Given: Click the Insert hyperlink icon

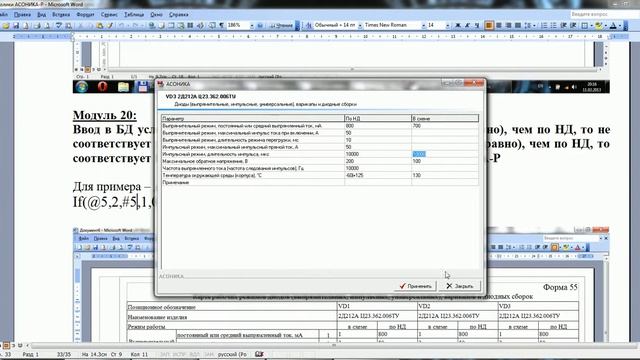Looking at the screenshot, I should click(151, 26).
